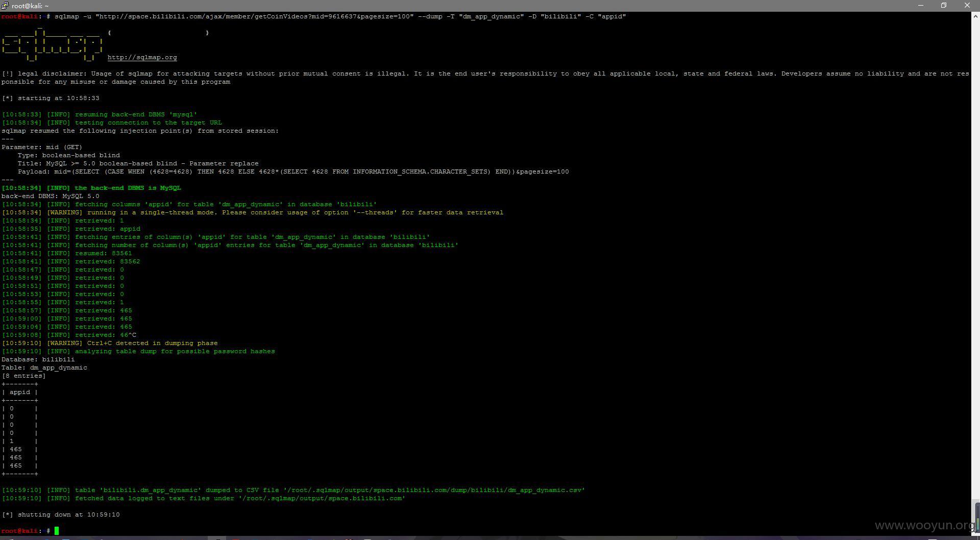980x540 pixels.
Task: Open the http://sqlmap.org link
Action: click(142, 58)
